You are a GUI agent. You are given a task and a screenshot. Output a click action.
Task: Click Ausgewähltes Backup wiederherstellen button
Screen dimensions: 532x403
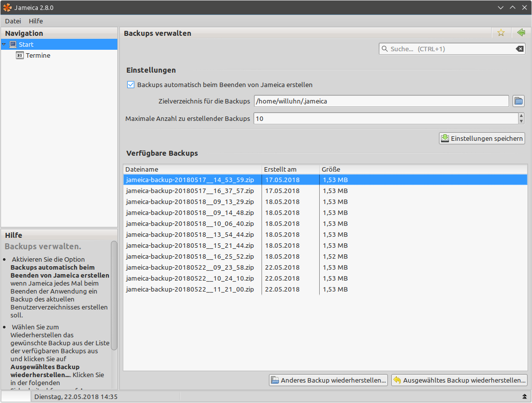(459, 380)
